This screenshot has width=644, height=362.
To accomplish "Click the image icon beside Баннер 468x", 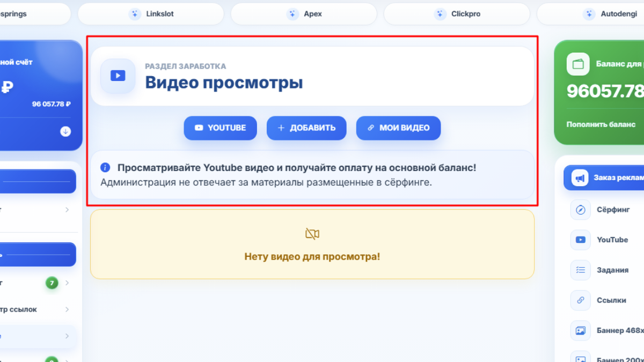I will pyautogui.click(x=580, y=330).
